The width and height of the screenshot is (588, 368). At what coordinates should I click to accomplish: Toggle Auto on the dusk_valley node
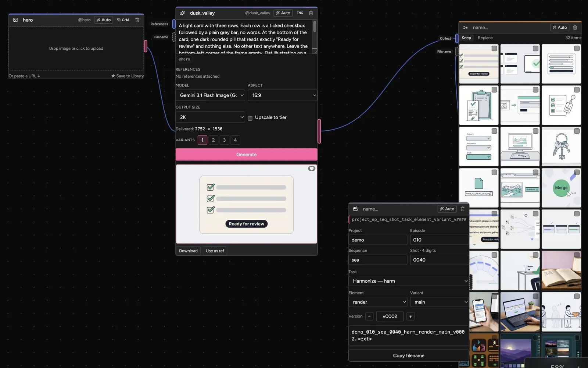(283, 13)
